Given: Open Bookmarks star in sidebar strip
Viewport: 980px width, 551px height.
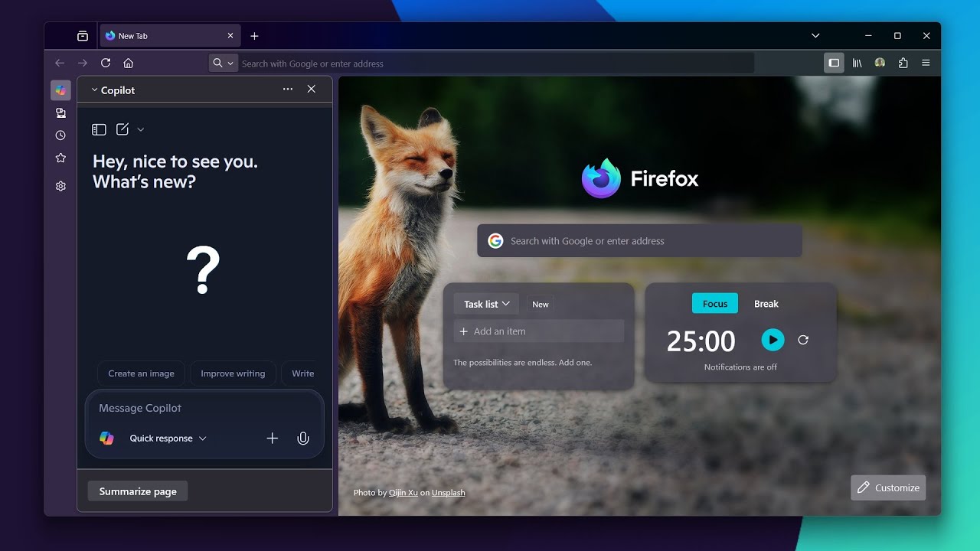Looking at the screenshot, I should [x=60, y=158].
